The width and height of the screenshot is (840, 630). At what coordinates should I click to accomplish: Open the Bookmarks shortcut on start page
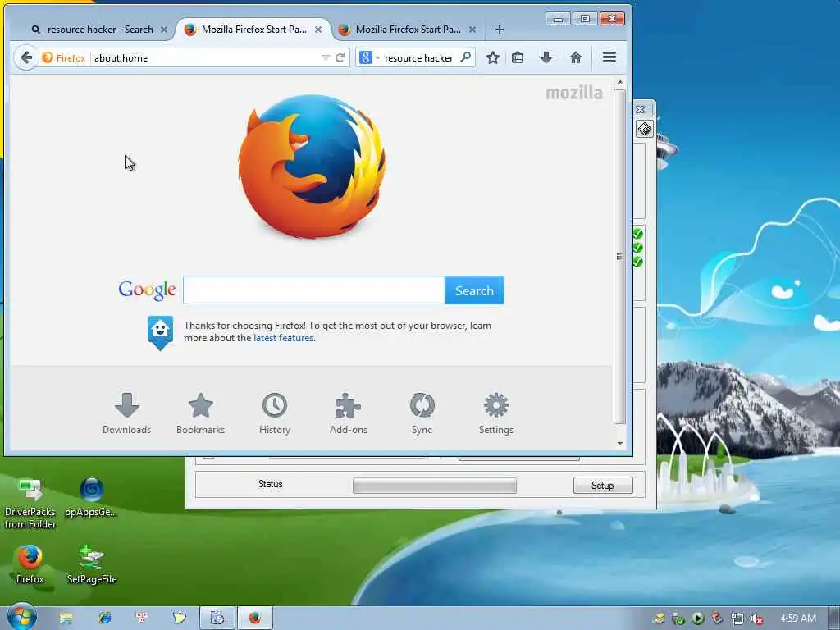point(201,413)
